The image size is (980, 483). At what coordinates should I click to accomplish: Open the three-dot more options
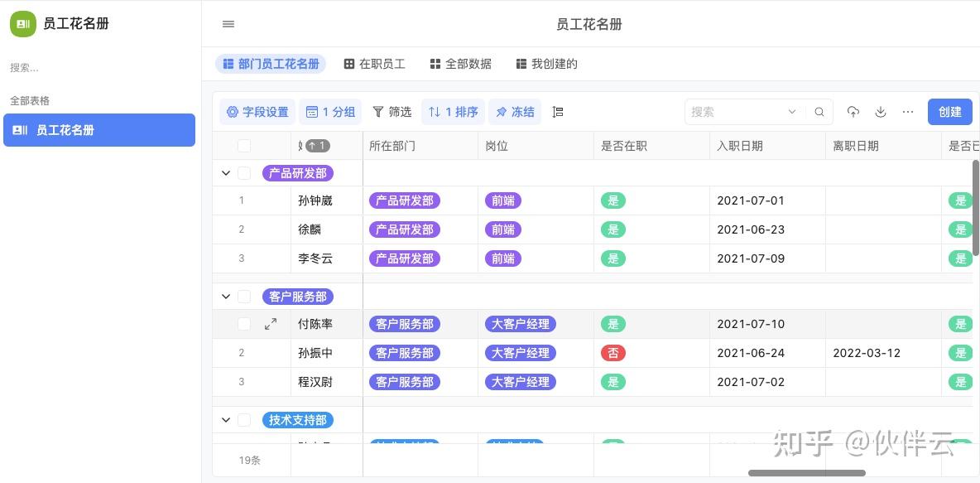click(x=908, y=112)
